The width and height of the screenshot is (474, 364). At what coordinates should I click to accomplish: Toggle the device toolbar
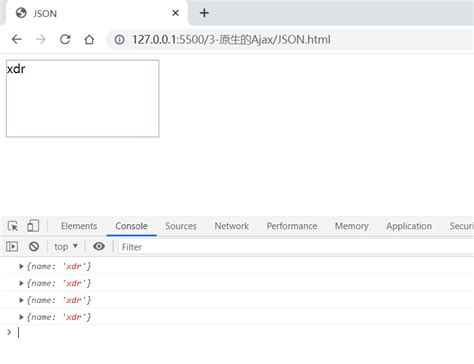[x=33, y=226]
